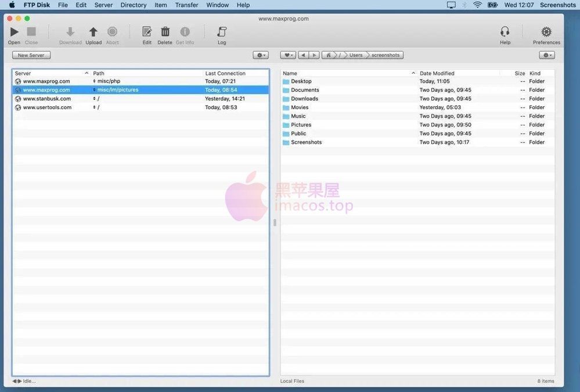Viewport: 580px width, 392px height.
Task: Open the Edit menu
Action: [x=81, y=5]
